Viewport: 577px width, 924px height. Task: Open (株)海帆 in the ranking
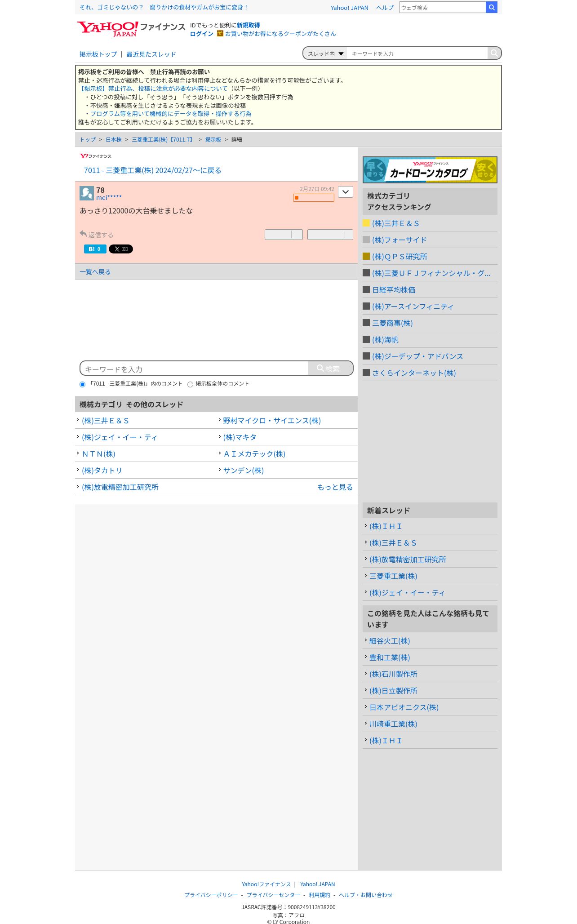coord(385,340)
